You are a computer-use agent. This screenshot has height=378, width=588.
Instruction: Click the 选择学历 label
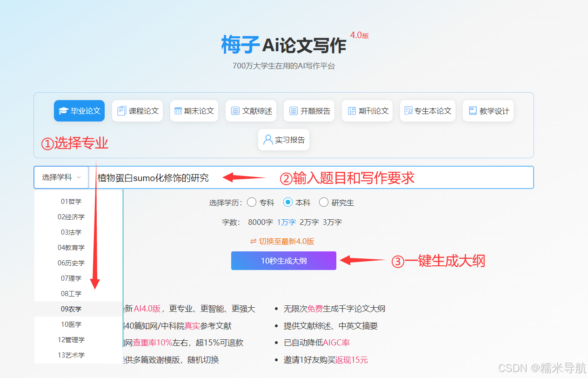226,202
